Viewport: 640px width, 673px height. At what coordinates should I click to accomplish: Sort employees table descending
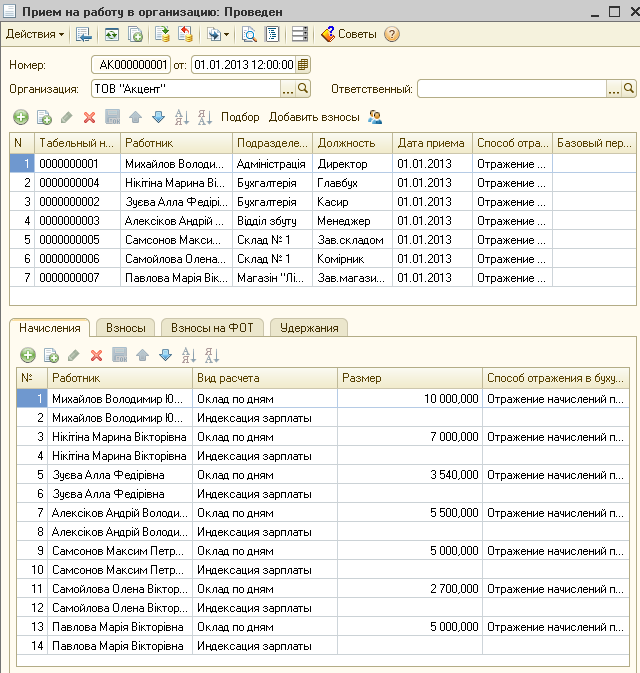tap(205, 117)
